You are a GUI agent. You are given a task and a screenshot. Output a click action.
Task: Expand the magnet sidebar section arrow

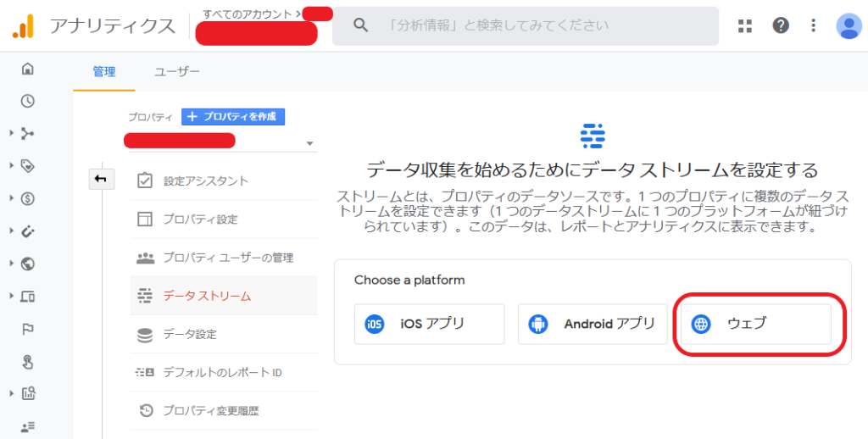tap(11, 231)
